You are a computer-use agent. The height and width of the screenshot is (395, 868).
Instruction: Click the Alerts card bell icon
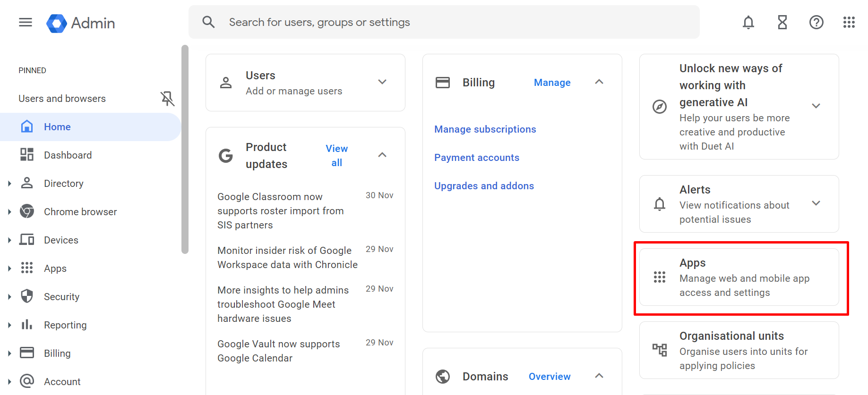[660, 204]
